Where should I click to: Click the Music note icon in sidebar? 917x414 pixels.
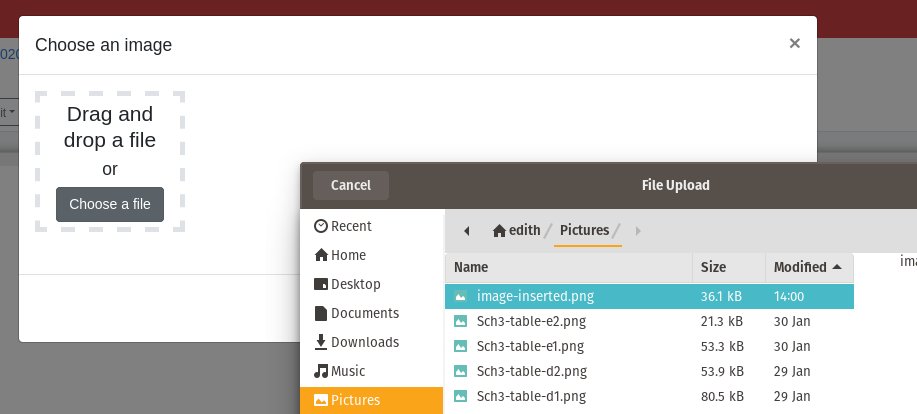pos(321,371)
